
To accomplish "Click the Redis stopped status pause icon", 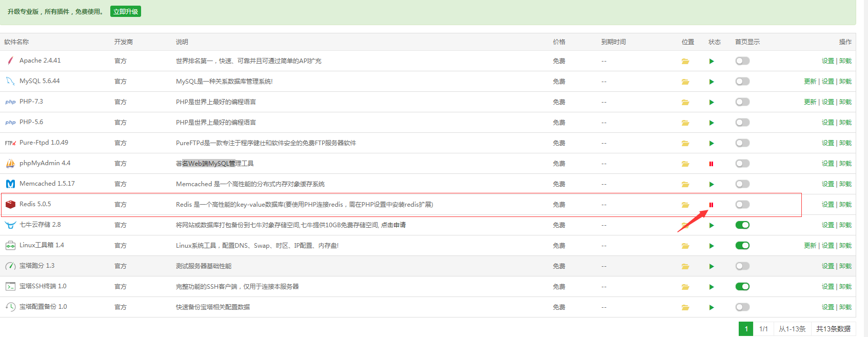I will (711, 205).
